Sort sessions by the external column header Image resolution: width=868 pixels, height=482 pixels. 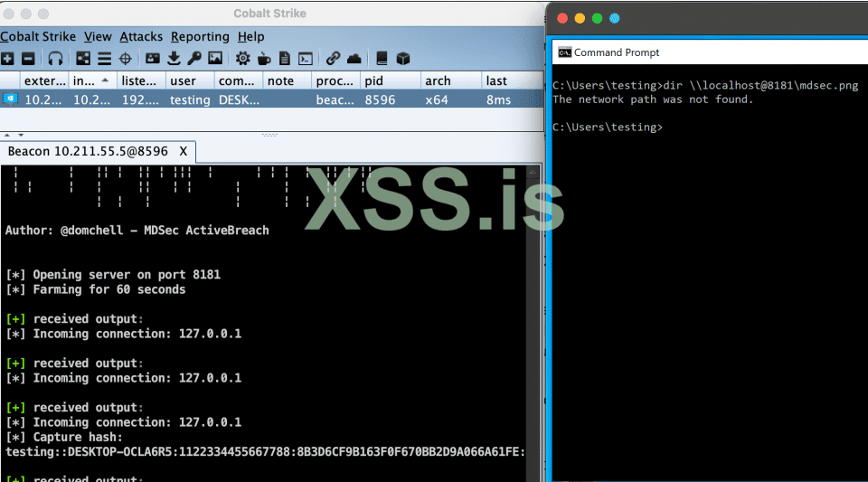[45, 80]
